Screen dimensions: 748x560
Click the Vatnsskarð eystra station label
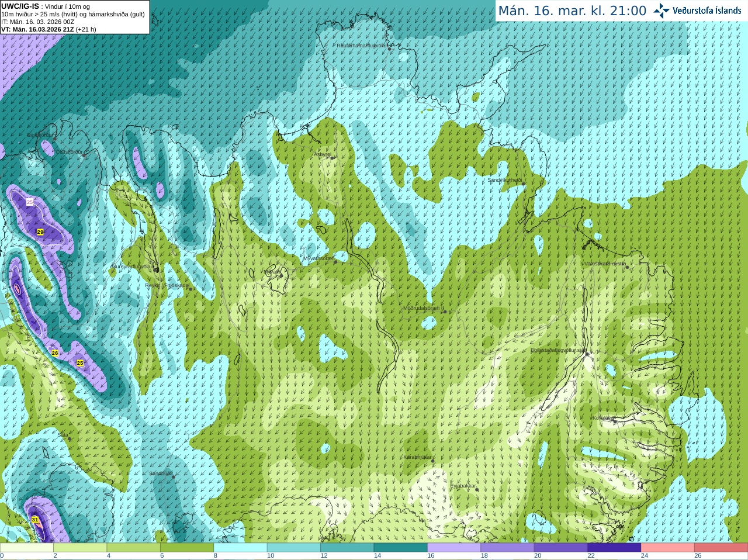(x=605, y=264)
